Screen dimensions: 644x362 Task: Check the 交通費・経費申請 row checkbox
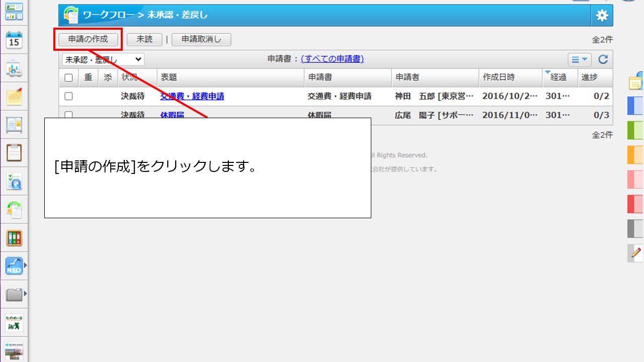point(69,96)
